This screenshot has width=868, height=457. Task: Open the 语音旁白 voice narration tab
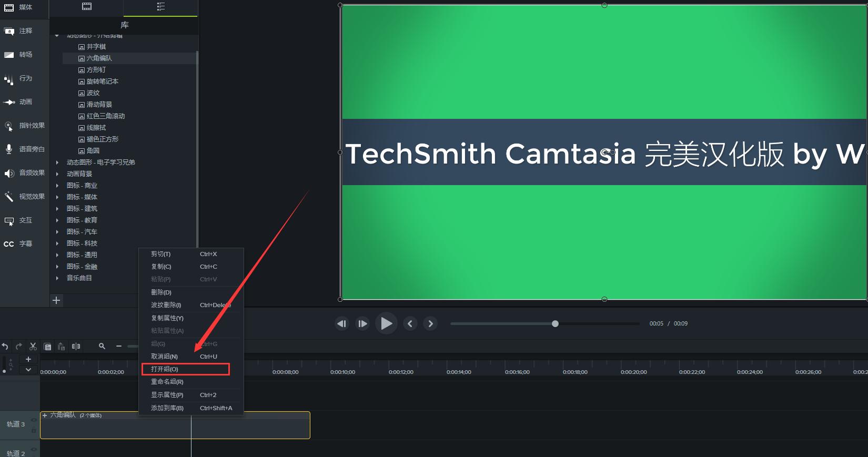(x=24, y=149)
